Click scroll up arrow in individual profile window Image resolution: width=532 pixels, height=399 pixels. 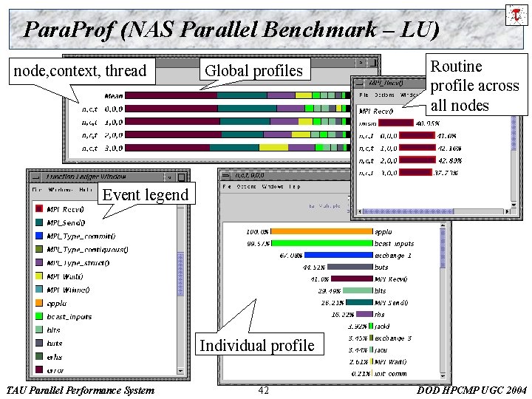443,225
